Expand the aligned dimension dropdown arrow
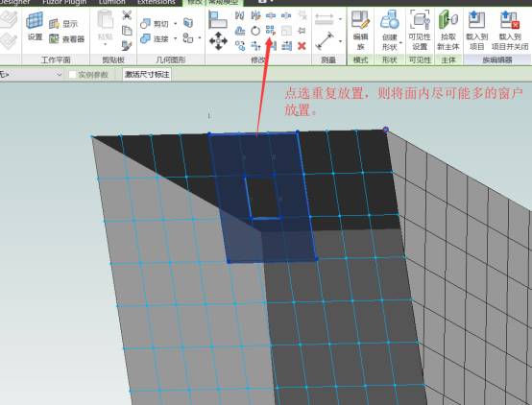This screenshot has width=532, height=405. [x=340, y=41]
